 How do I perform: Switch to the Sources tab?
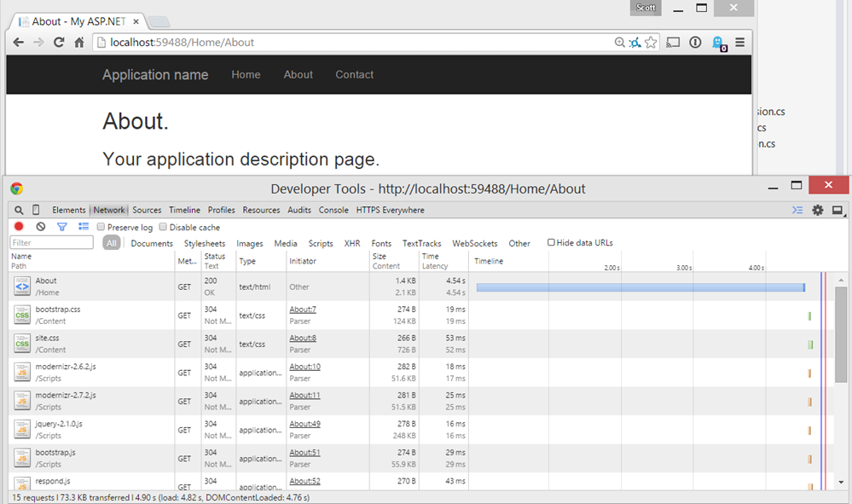point(147,210)
